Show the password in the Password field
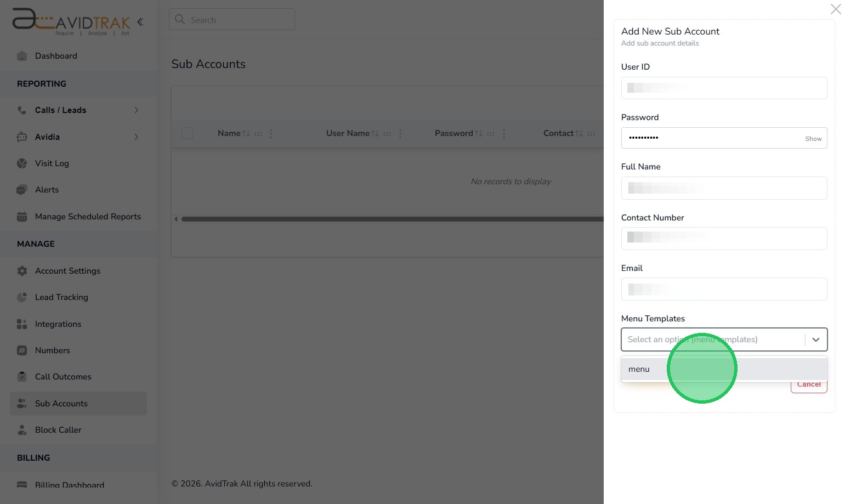845x504 pixels. point(813,139)
